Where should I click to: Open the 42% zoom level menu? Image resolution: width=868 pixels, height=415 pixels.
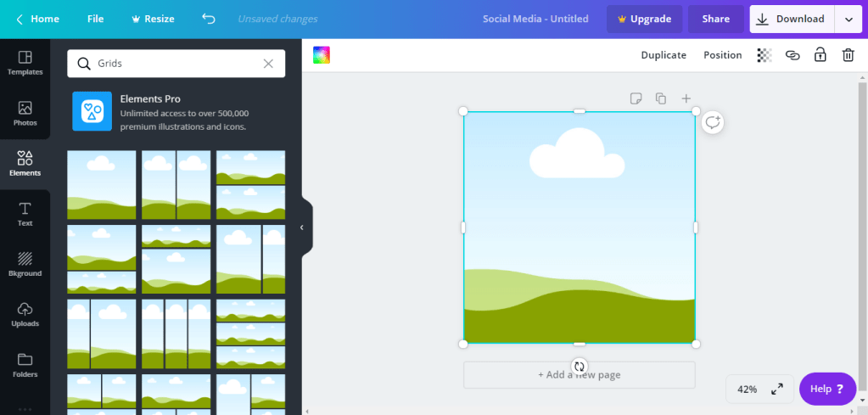747,389
